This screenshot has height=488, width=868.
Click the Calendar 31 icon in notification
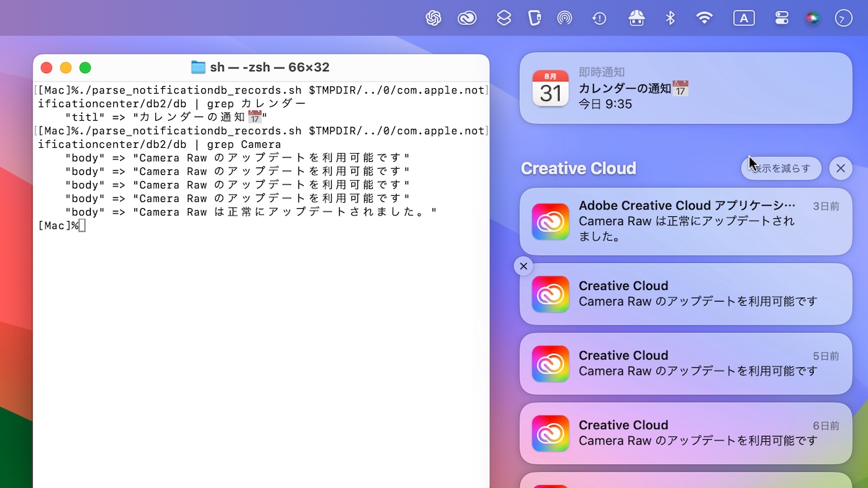coord(550,88)
